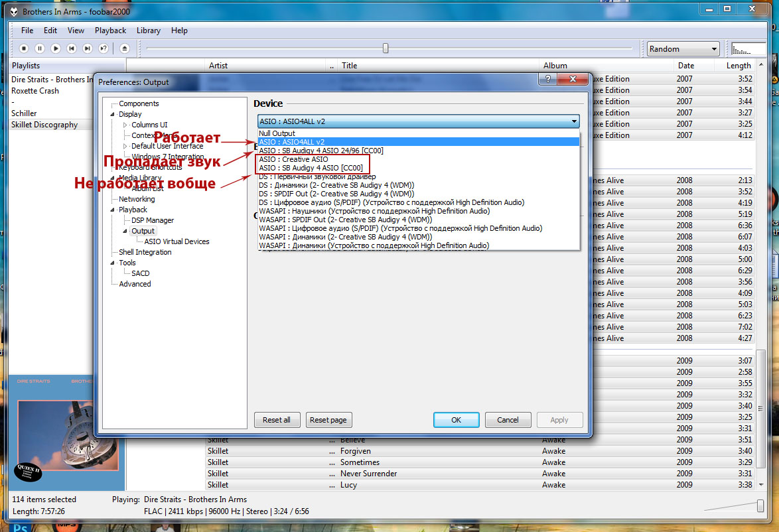Expand the Default User Interface node arrow
Image resolution: width=779 pixels, height=532 pixels.
125,146
